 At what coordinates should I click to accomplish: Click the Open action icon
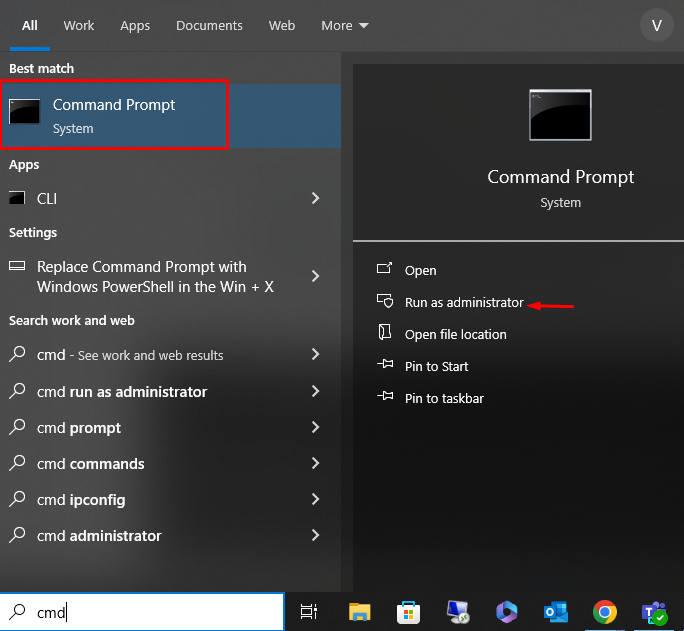tap(384, 268)
